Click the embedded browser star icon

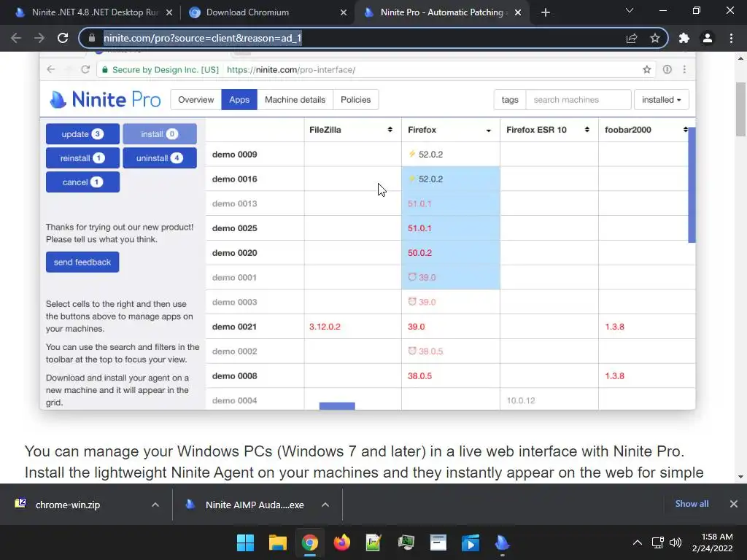click(646, 69)
